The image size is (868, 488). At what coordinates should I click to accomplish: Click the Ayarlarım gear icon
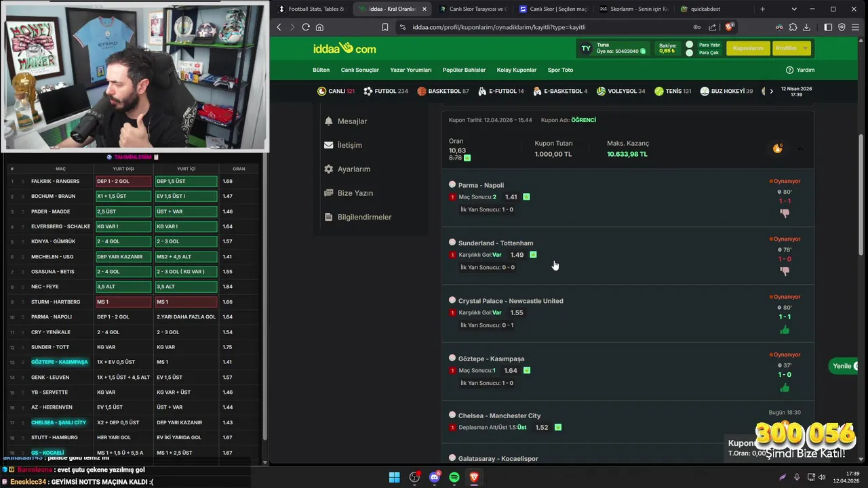click(329, 169)
